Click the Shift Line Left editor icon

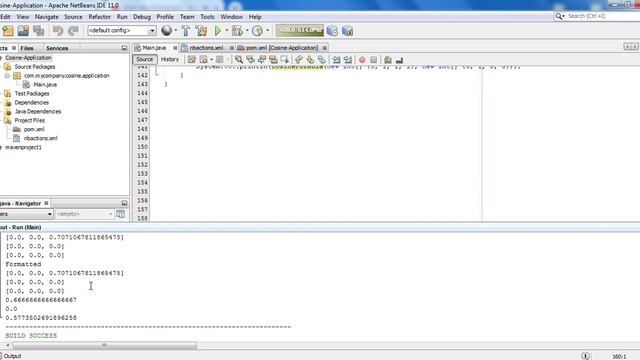point(336,60)
